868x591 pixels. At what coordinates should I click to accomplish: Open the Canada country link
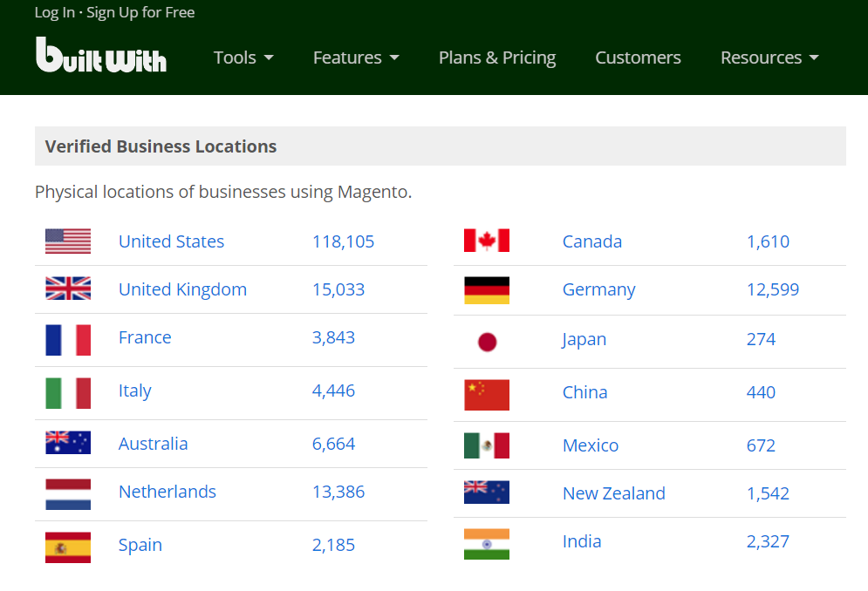(591, 241)
